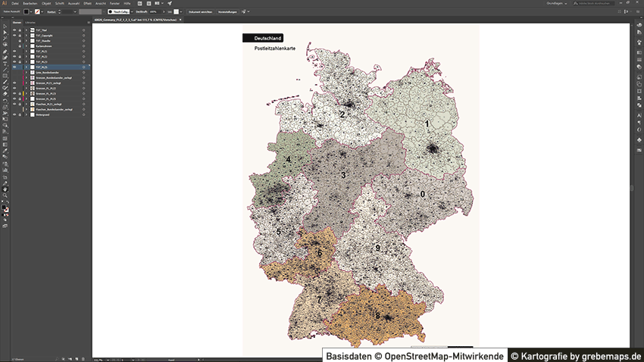Expand the Kartenrahmen layer
This screenshot has width=644, height=362.
(26, 46)
